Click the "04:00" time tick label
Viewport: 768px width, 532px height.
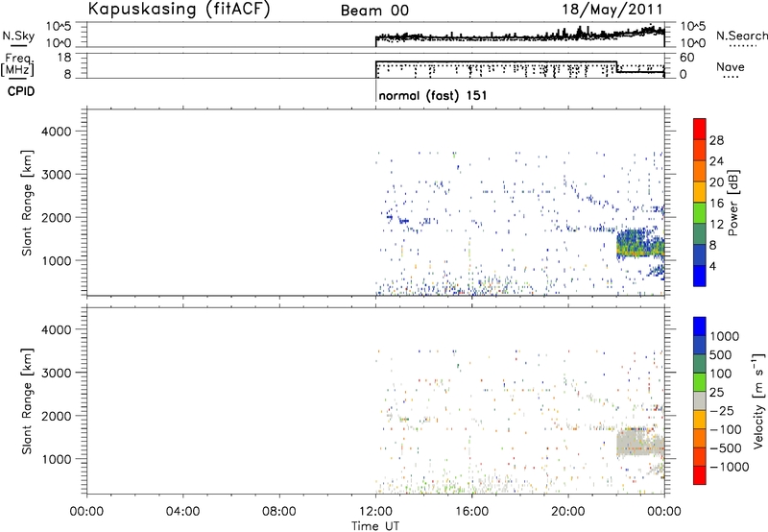coord(182,512)
